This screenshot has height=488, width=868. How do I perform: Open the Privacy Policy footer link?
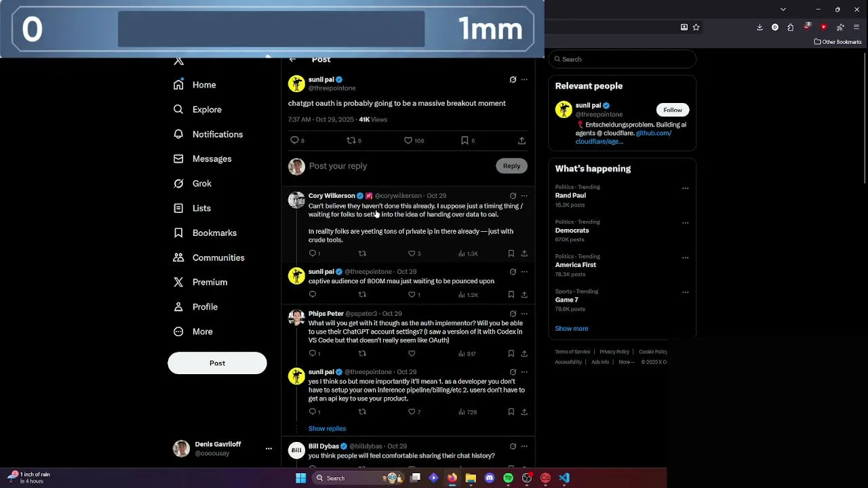click(x=614, y=352)
